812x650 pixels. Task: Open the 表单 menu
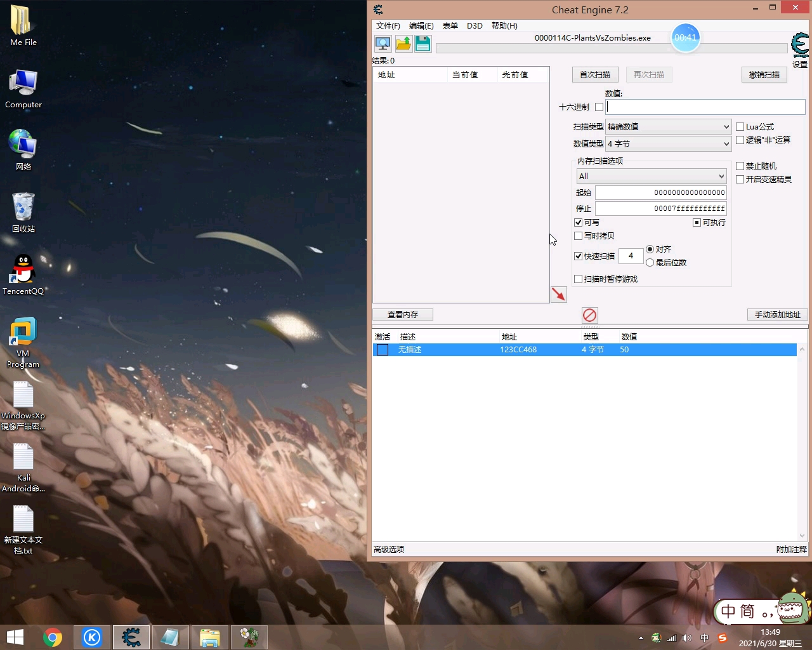tap(450, 26)
